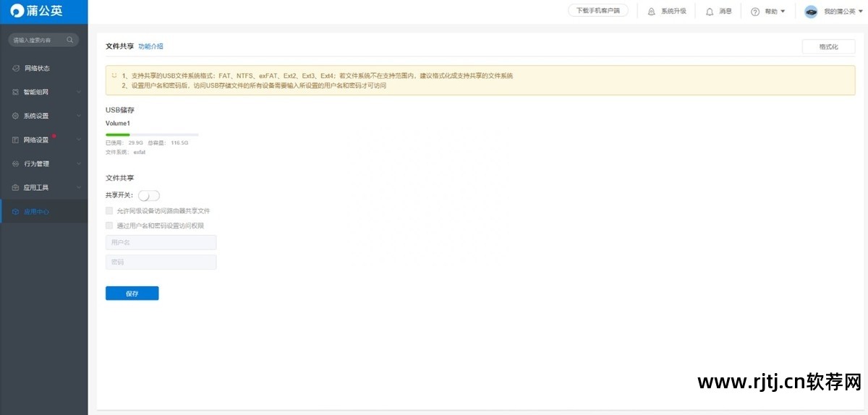Expand the 应用工具 chevron

coord(78,187)
